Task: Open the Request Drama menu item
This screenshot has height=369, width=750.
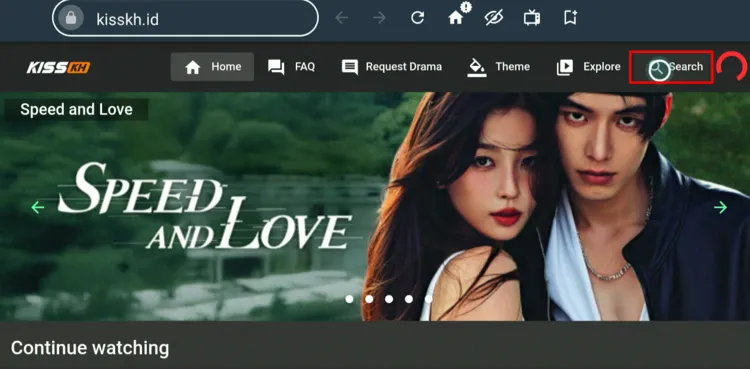Action: tap(392, 67)
